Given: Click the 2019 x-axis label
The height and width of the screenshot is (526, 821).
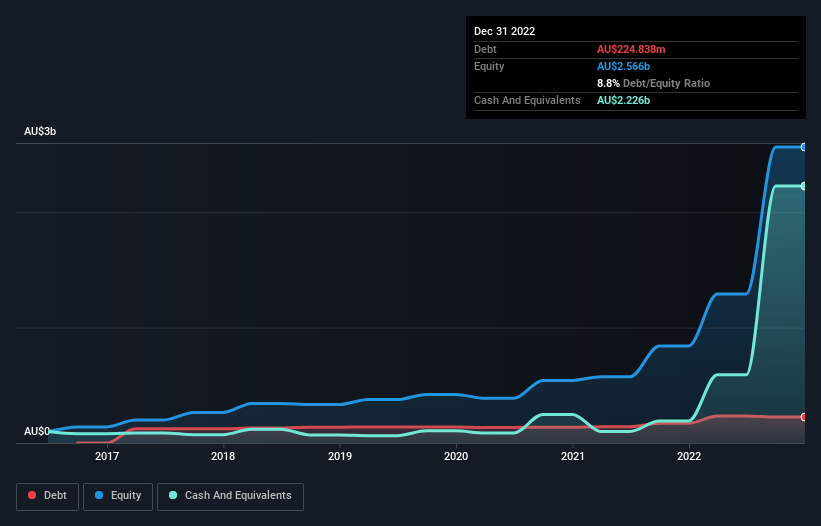Looking at the screenshot, I should pos(340,456).
